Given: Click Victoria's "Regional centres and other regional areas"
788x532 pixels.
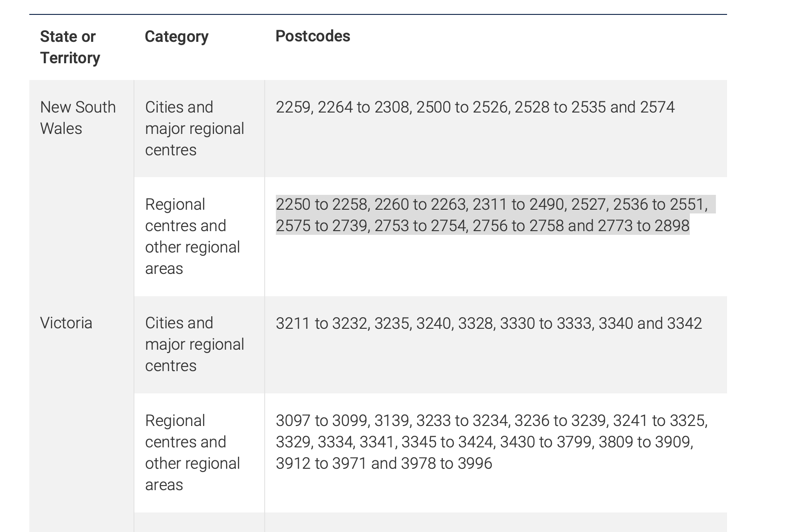Looking at the screenshot, I should pyautogui.click(x=192, y=452).
